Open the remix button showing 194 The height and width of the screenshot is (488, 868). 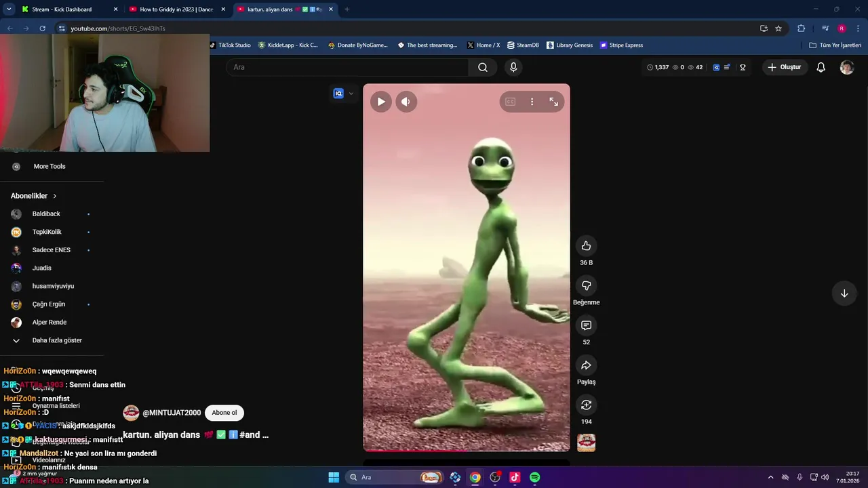[586, 405]
